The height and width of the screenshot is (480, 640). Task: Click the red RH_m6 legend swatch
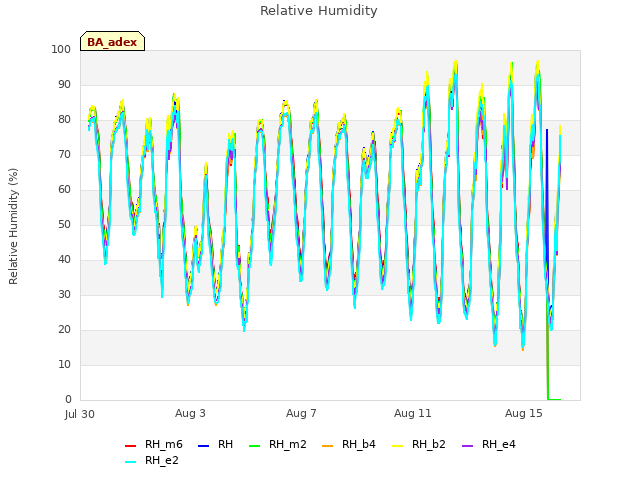point(130,446)
